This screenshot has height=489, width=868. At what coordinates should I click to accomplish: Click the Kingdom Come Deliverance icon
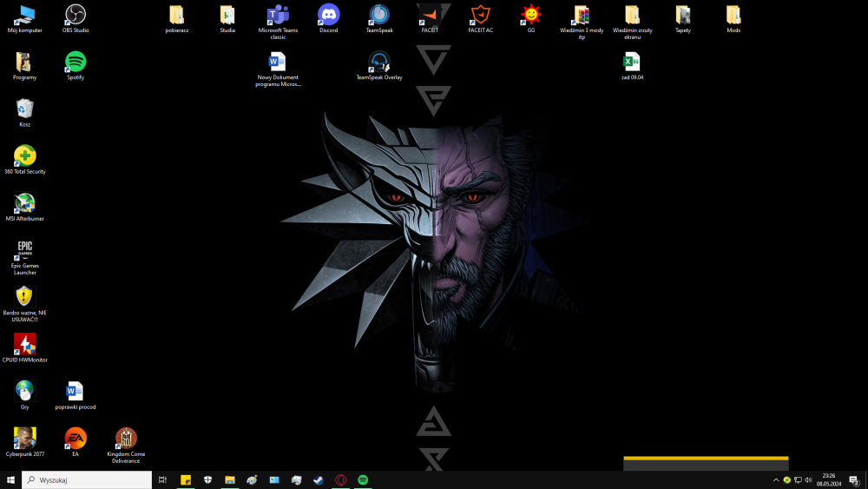tap(126, 439)
